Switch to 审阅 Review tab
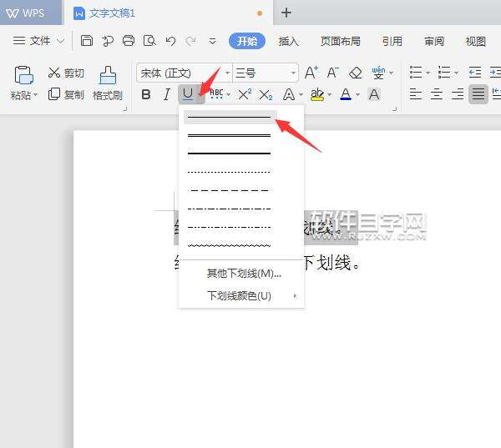501x448 pixels. [x=434, y=41]
